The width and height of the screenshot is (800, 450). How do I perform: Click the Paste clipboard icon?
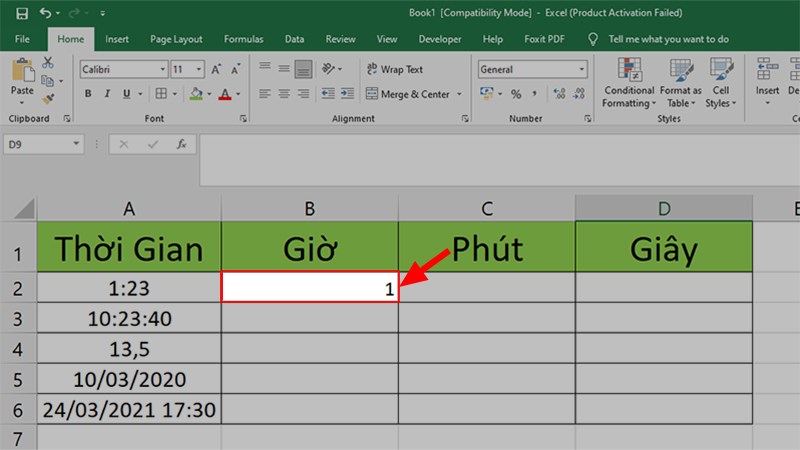click(22, 70)
